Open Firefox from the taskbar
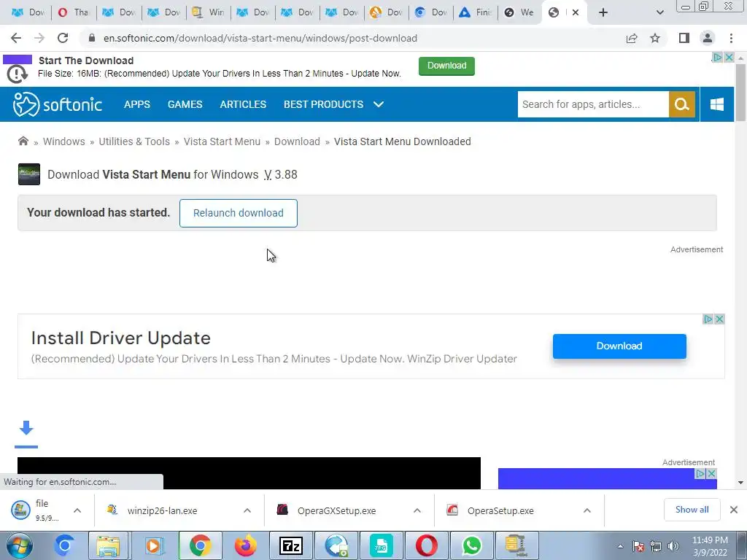 [x=246, y=545]
